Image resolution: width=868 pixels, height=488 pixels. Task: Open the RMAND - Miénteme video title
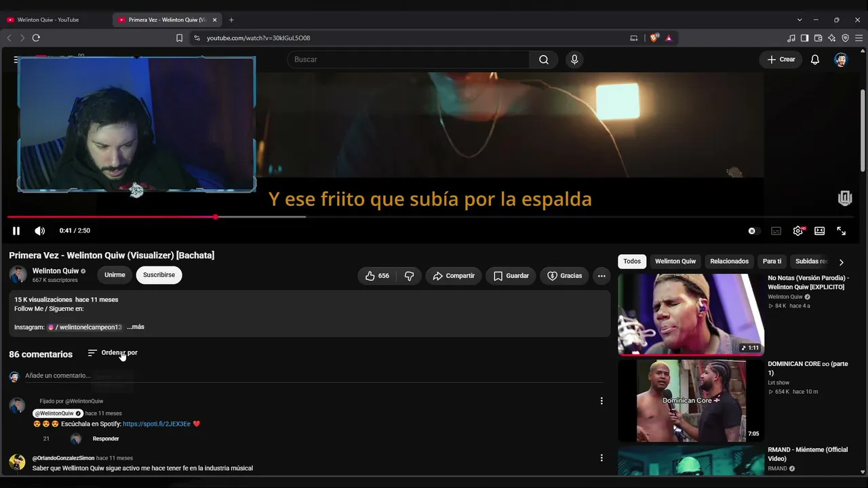808,454
